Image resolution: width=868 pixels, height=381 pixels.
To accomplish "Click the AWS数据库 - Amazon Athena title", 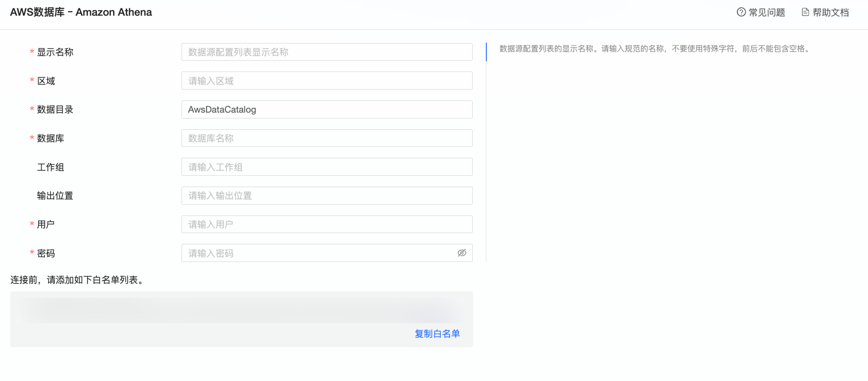I will [x=81, y=12].
